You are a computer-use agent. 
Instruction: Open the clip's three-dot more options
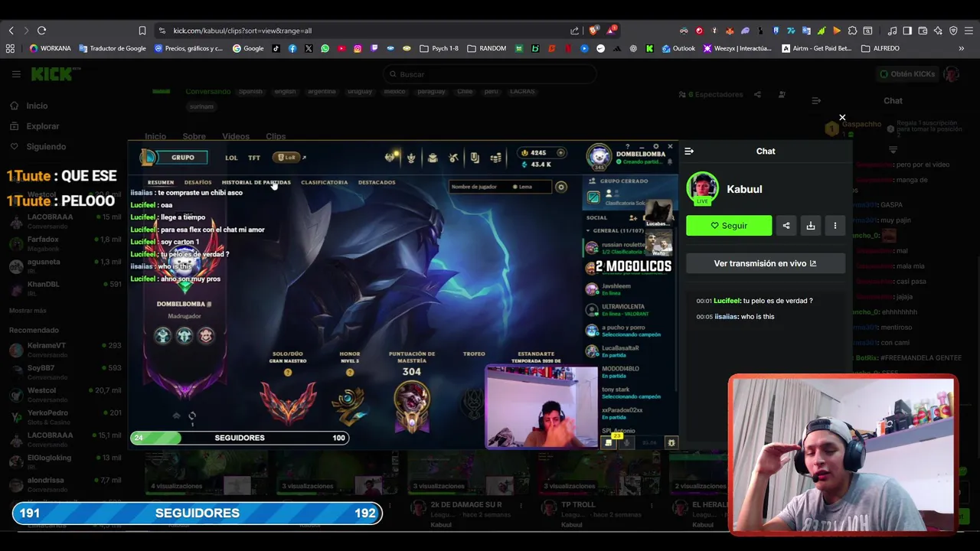pyautogui.click(x=835, y=226)
